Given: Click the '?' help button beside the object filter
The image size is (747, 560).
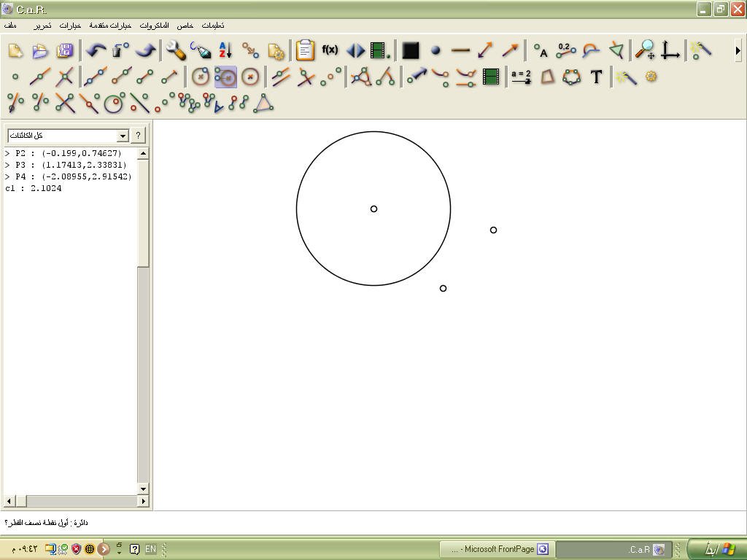Looking at the screenshot, I should click(x=138, y=136).
